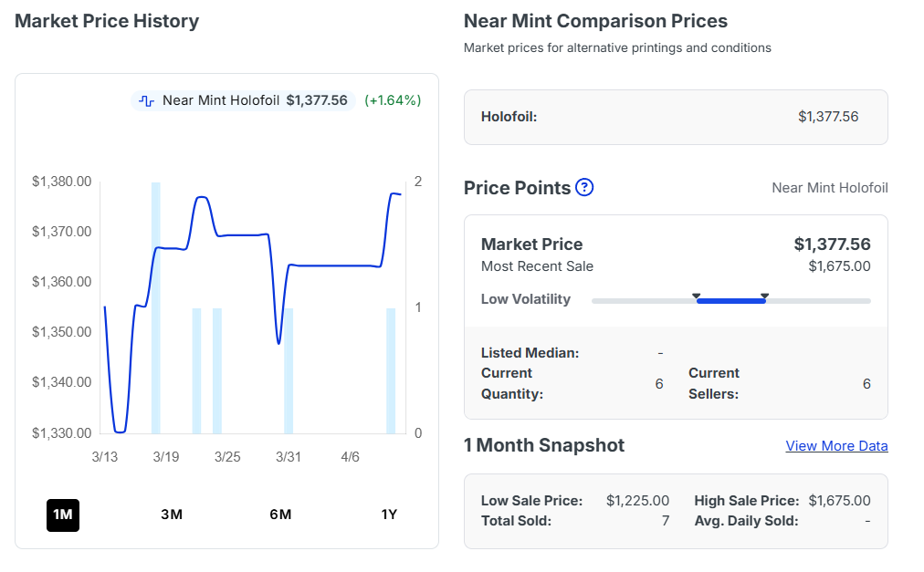Click the green +1.64% change label

coord(393,100)
